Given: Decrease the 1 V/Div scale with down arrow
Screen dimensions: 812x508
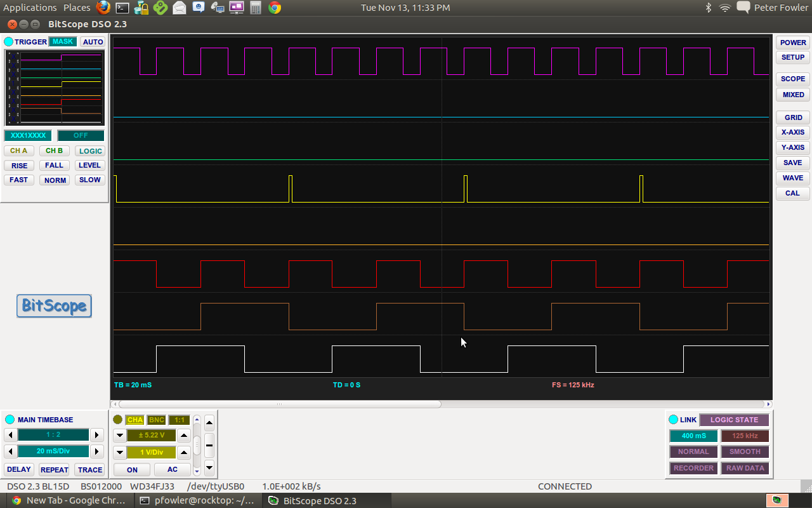Looking at the screenshot, I should tap(119, 453).
